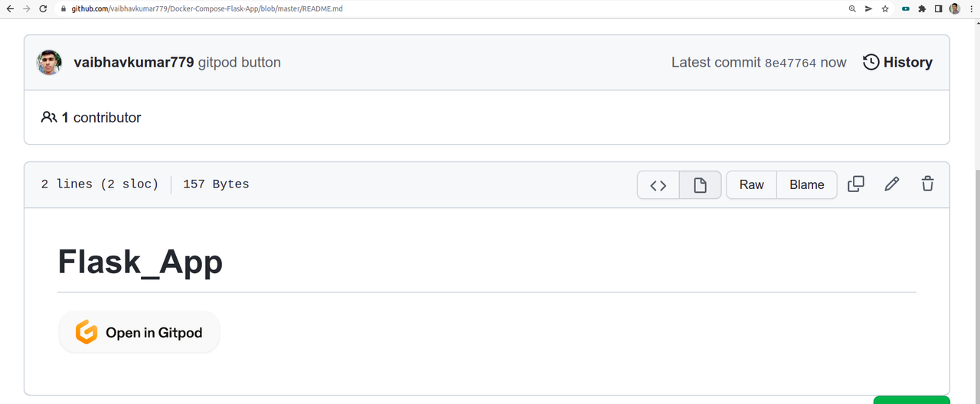
Task: Bookmark this page with the star
Action: 885,8
